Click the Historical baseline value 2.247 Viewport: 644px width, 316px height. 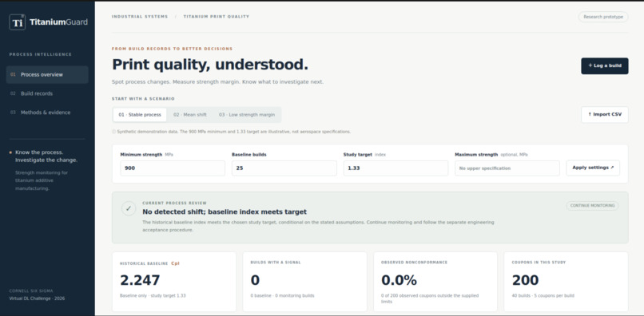tap(140, 280)
